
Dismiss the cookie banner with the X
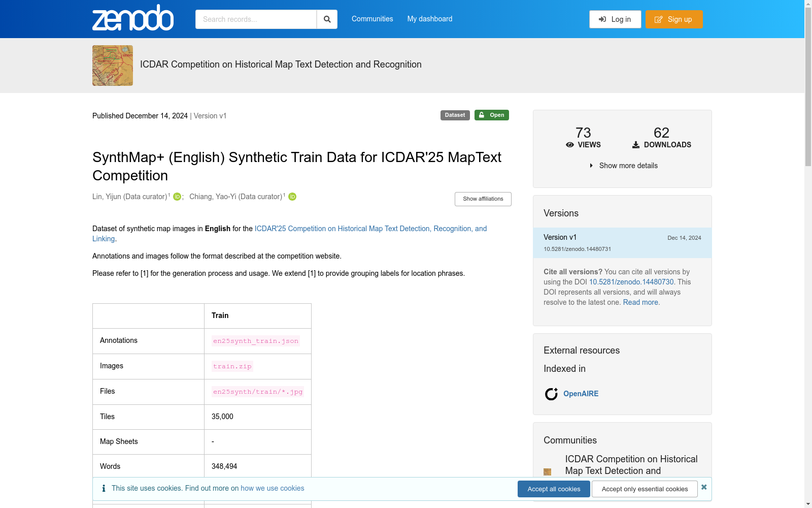pos(704,487)
